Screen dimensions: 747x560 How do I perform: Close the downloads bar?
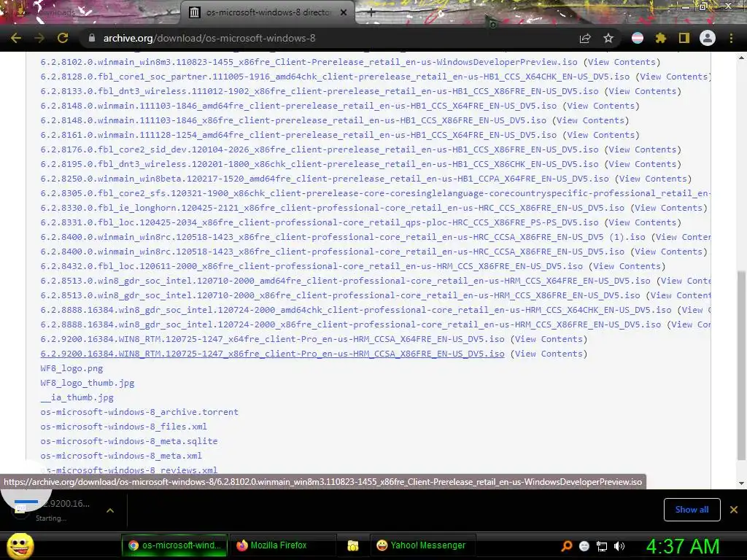click(x=734, y=510)
